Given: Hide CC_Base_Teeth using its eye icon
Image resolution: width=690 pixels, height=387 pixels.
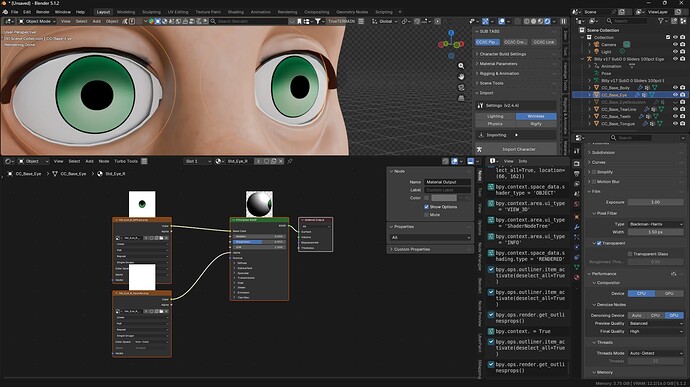Looking at the screenshot, I should tap(675, 117).
